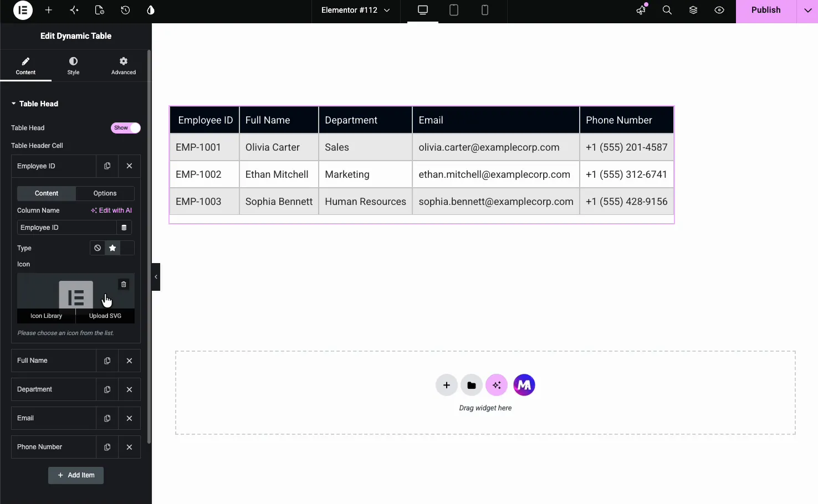
Task: Delete the selected icon with trash button
Action: click(x=124, y=284)
